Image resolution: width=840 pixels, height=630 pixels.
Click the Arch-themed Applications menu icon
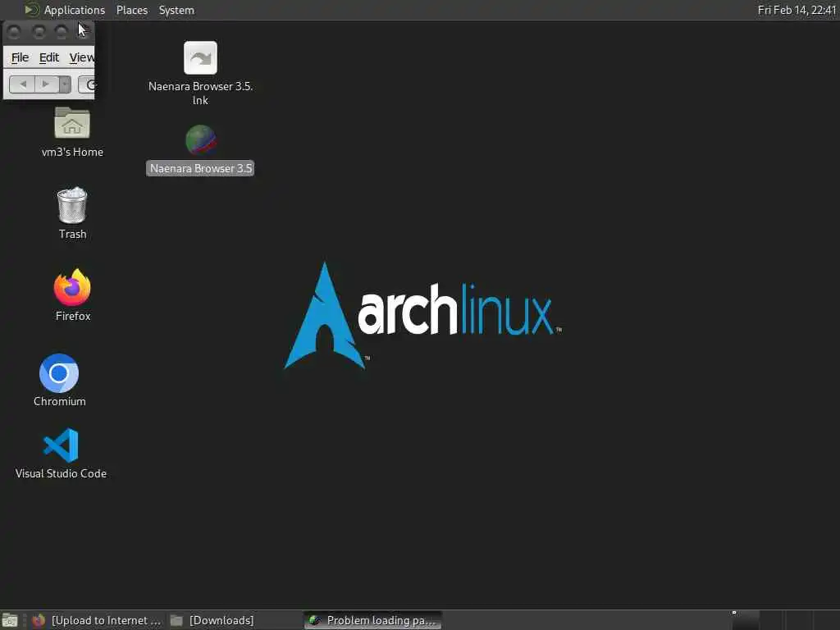point(32,10)
